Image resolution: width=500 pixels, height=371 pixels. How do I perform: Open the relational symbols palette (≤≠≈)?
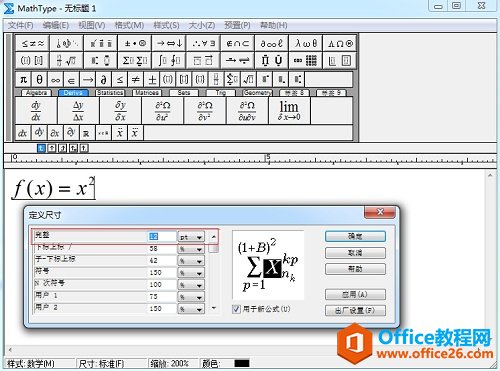point(32,43)
